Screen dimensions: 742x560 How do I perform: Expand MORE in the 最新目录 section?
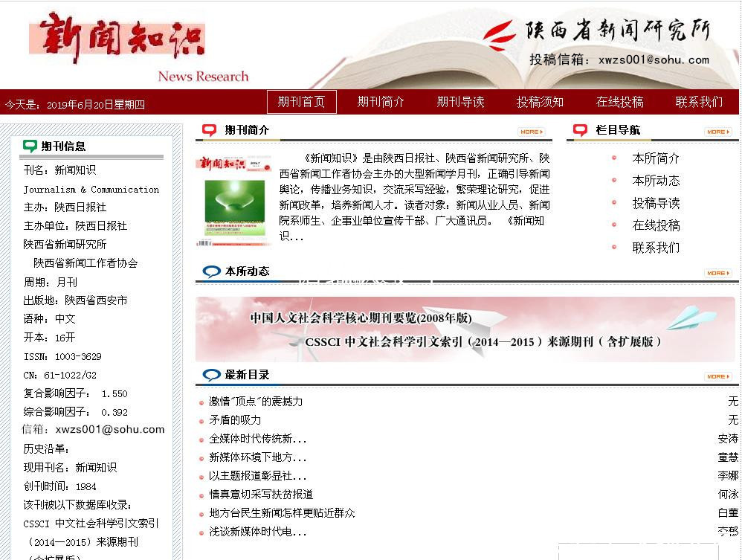coord(718,376)
